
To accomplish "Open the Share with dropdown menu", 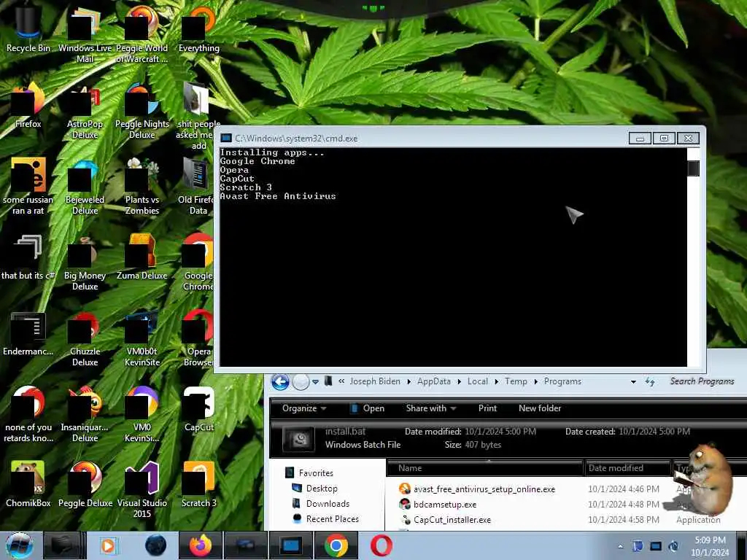I will pyautogui.click(x=430, y=408).
